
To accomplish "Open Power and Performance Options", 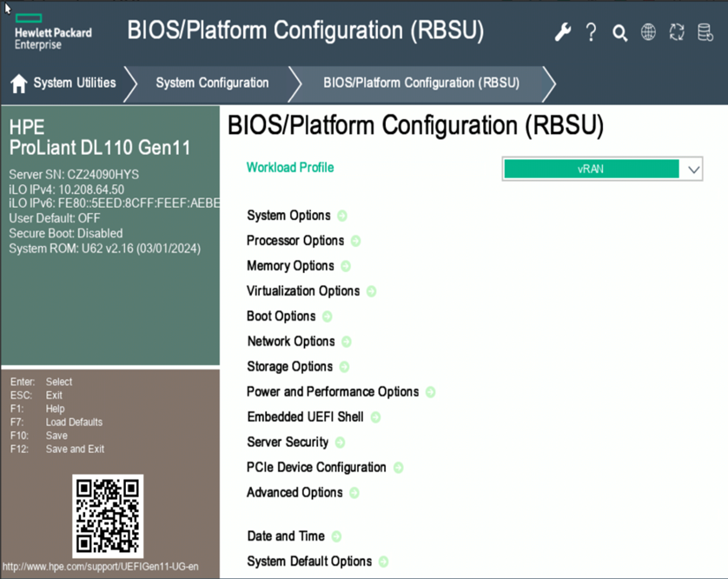I will tap(333, 392).
